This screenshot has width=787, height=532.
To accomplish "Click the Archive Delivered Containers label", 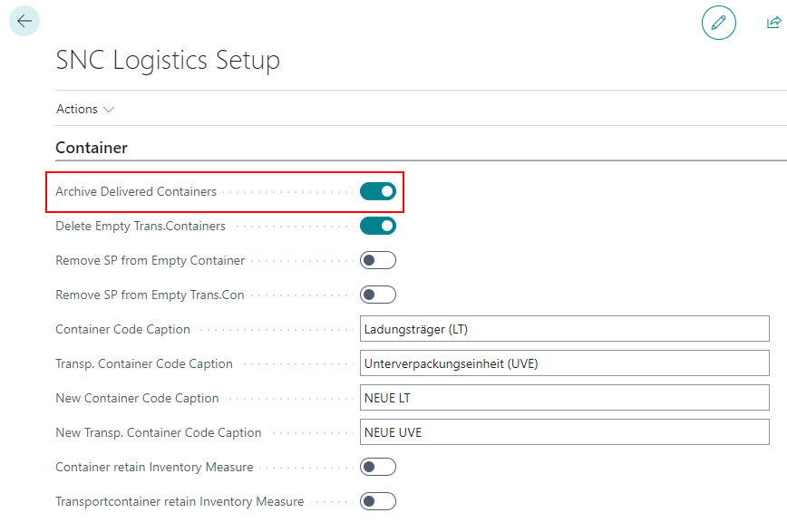I will click(136, 191).
